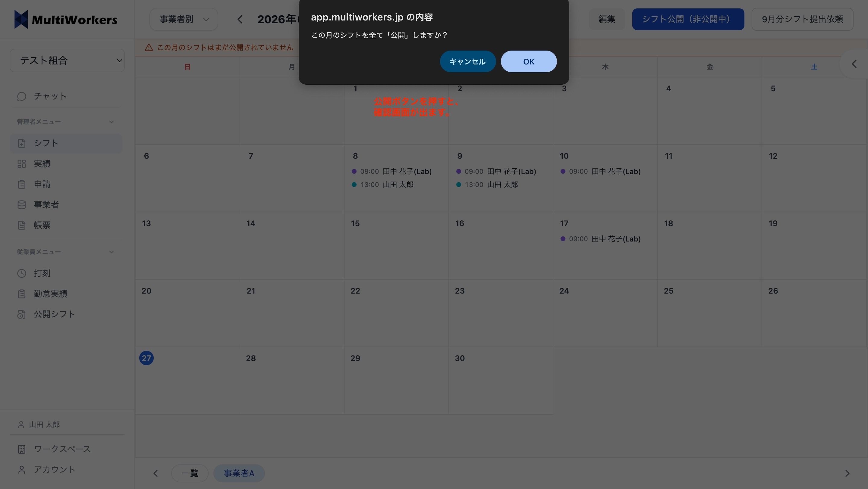Click the 勤怠実績 clipboard icon
This screenshot has width=868, height=489.
point(22,294)
